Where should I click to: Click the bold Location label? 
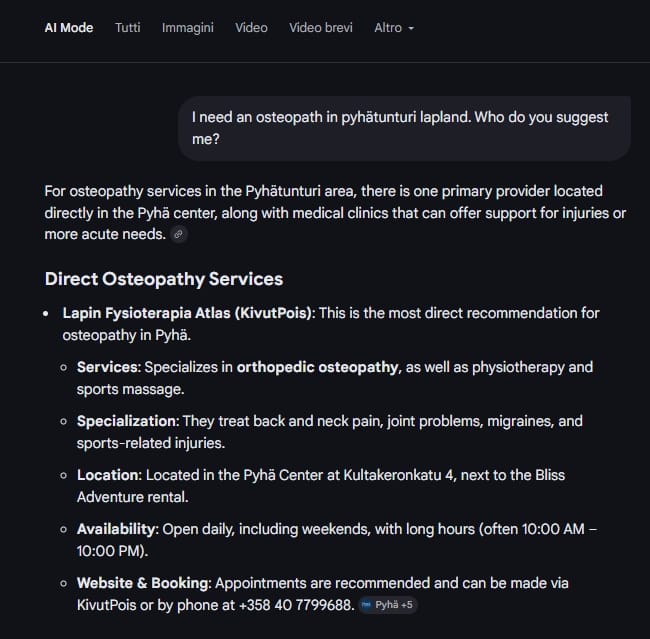107,475
